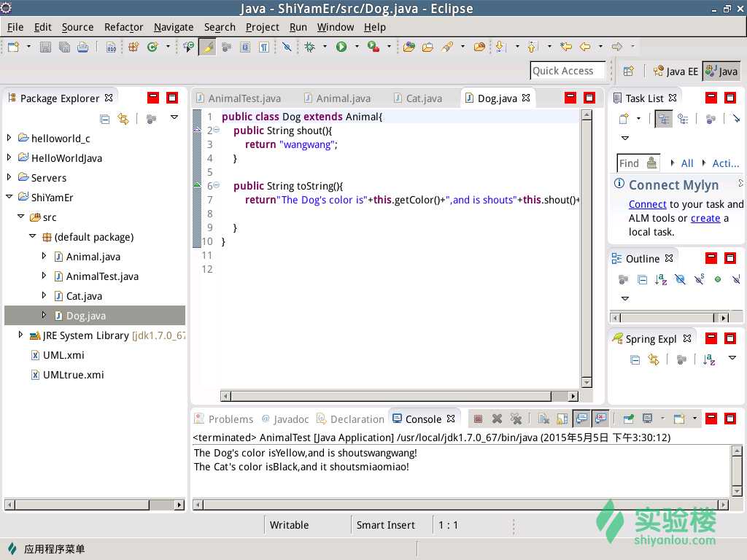
Task: Open Package Explorer view menu dropdown
Action: 174,117
